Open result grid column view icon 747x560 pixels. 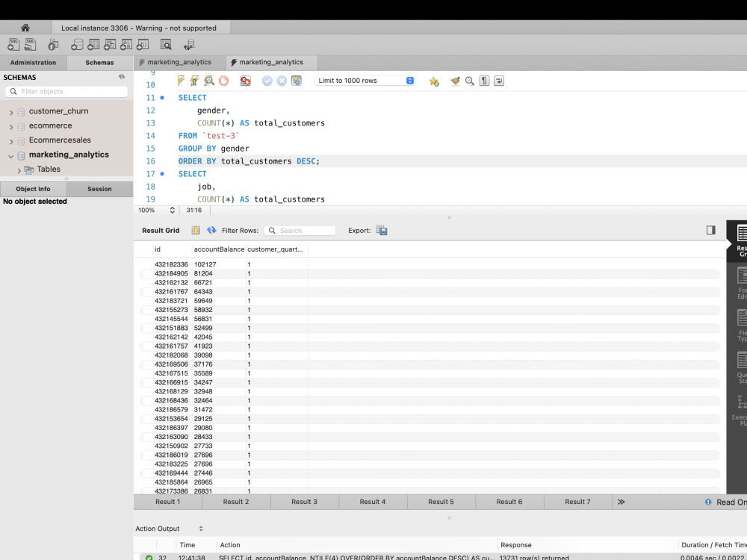tap(196, 231)
